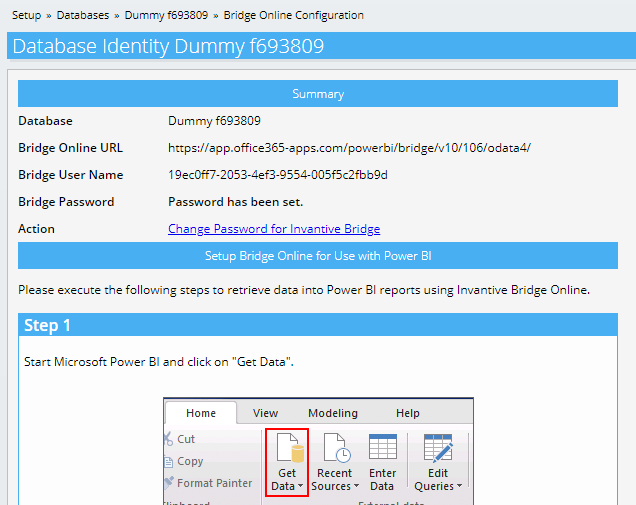Select the Bridge User Name GUID
Image resolution: width=636 pixels, height=505 pixels.
tap(278, 175)
